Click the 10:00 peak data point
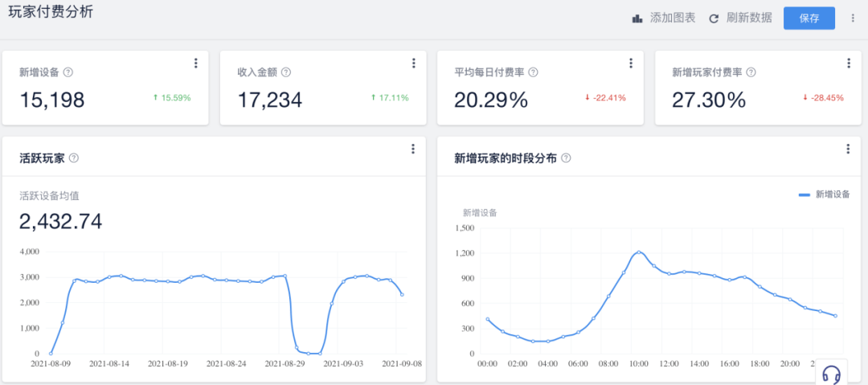 point(640,252)
